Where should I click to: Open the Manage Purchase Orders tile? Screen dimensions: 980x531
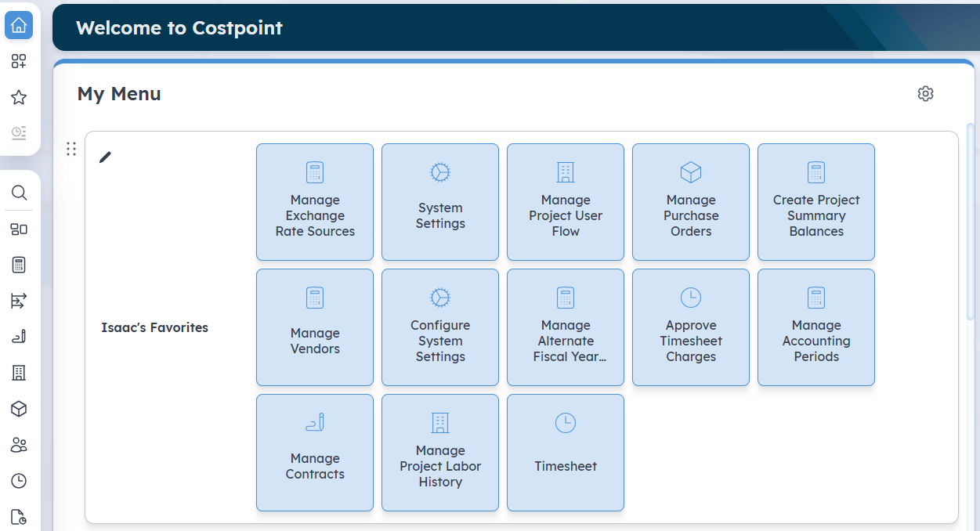click(x=691, y=202)
